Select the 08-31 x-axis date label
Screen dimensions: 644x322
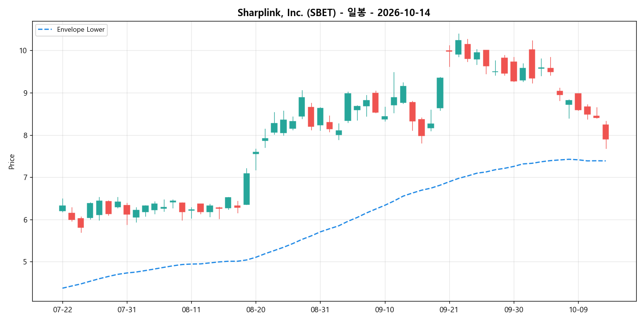coord(320,310)
